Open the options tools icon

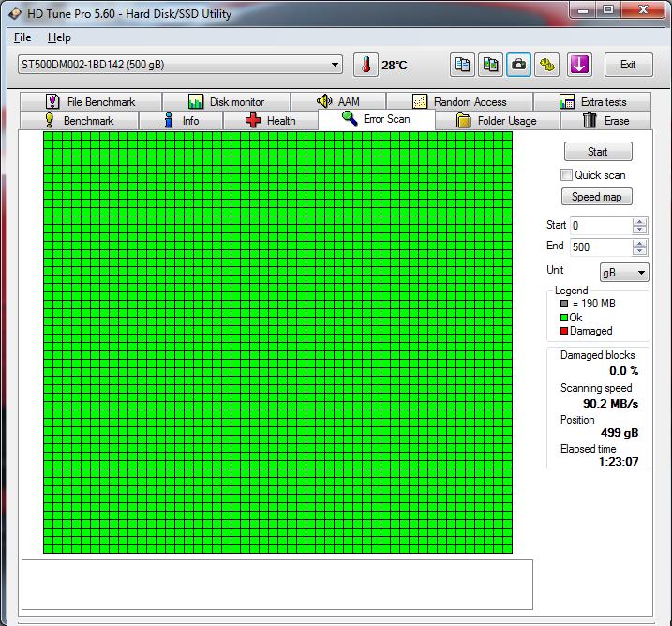click(x=547, y=65)
